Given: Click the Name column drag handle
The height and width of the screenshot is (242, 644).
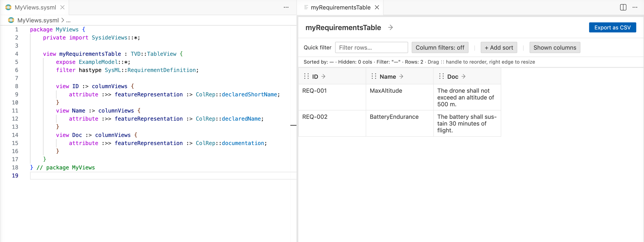Looking at the screenshot, I should click(374, 76).
